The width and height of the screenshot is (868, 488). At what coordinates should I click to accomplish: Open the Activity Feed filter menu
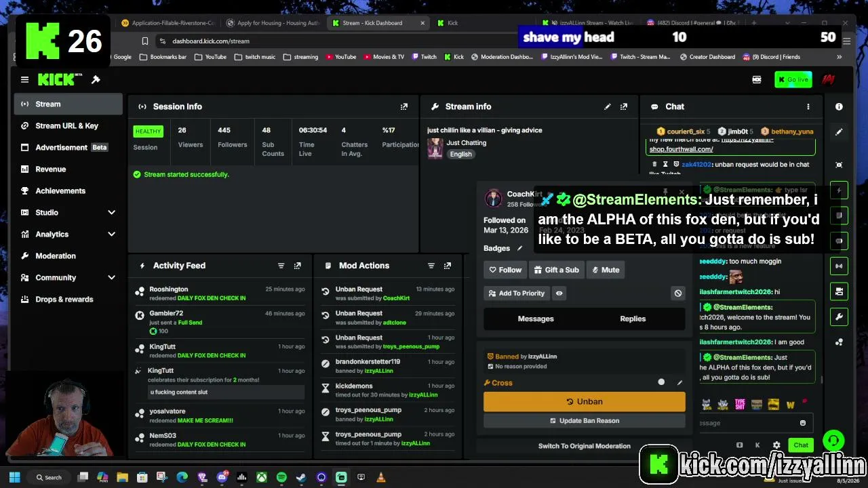pyautogui.click(x=281, y=266)
